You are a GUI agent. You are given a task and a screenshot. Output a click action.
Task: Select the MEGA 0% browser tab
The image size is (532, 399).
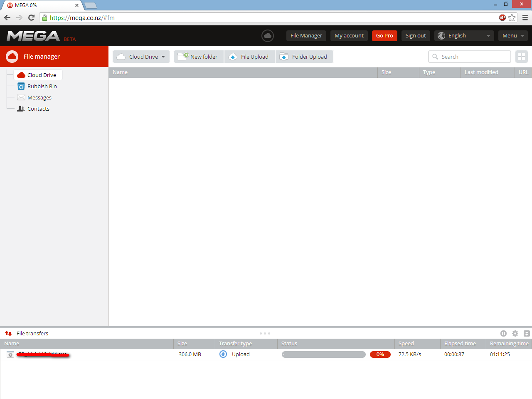(x=42, y=5)
